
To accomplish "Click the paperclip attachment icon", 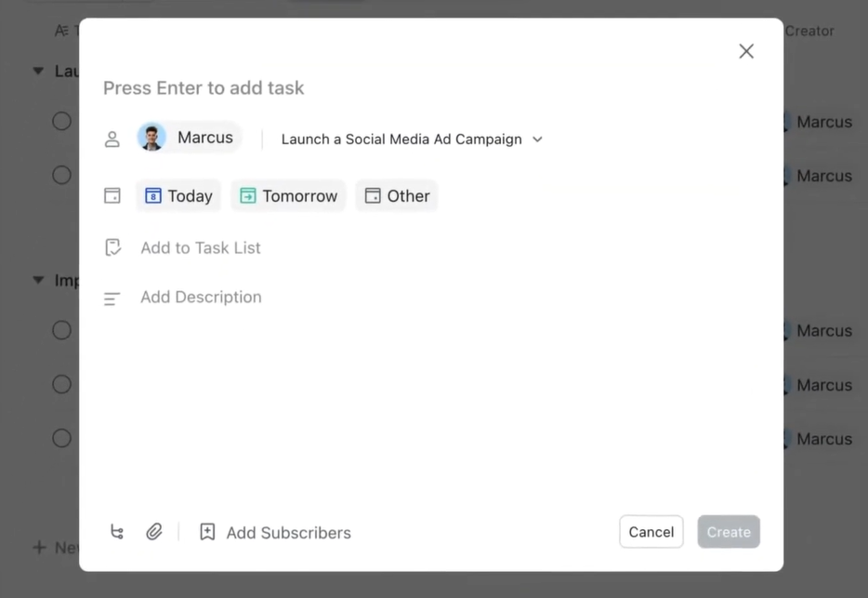I will click(x=154, y=532).
